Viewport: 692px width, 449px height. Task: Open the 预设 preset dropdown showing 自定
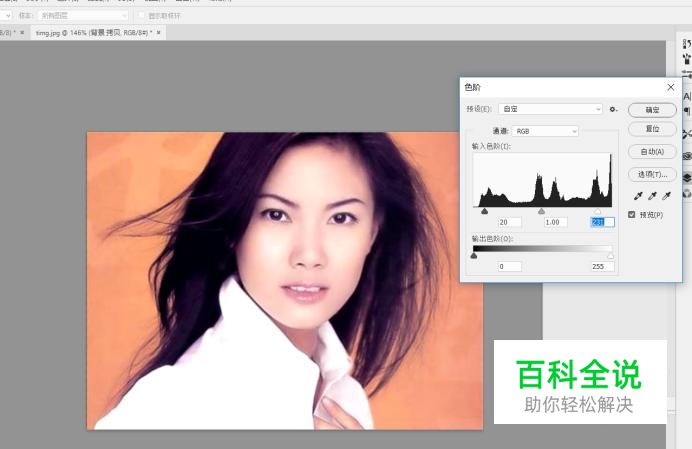[x=550, y=109]
